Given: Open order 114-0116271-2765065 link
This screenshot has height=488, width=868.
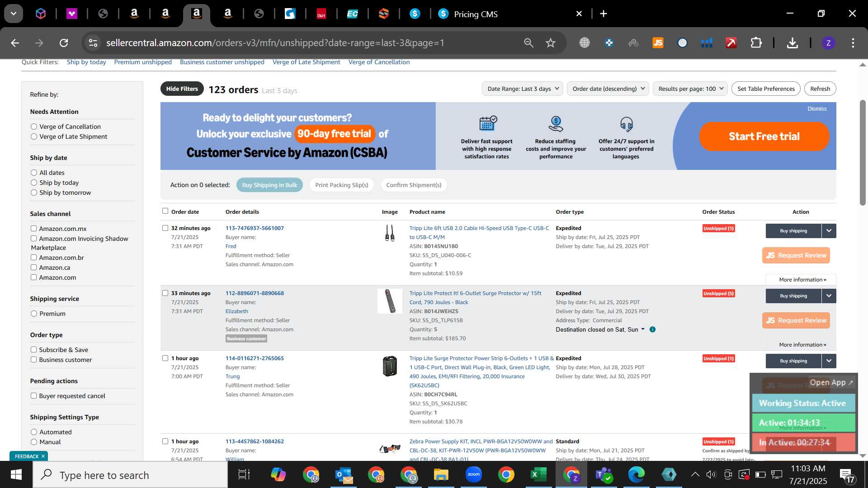Looking at the screenshot, I should pyautogui.click(x=255, y=358).
